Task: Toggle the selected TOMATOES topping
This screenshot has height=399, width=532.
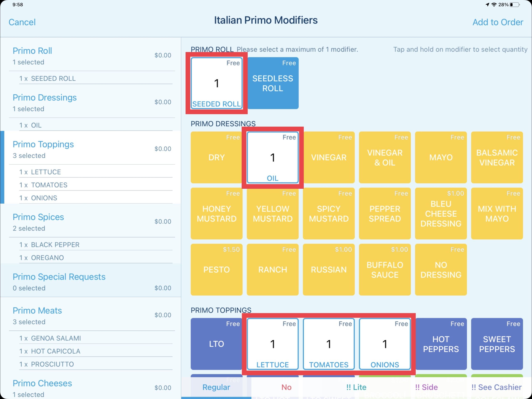Action: (x=329, y=344)
